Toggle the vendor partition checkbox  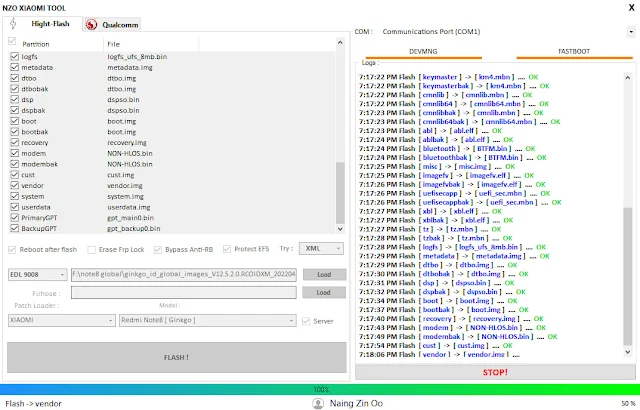click(x=15, y=185)
